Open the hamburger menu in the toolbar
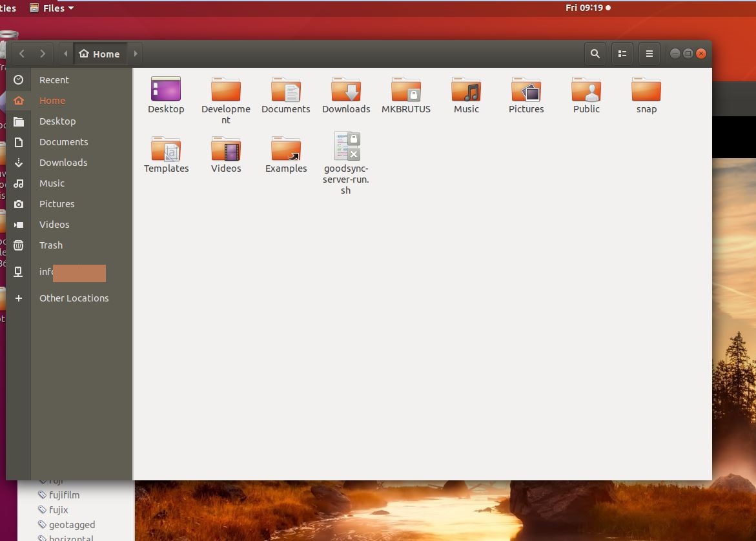The width and height of the screenshot is (756, 541). point(649,54)
